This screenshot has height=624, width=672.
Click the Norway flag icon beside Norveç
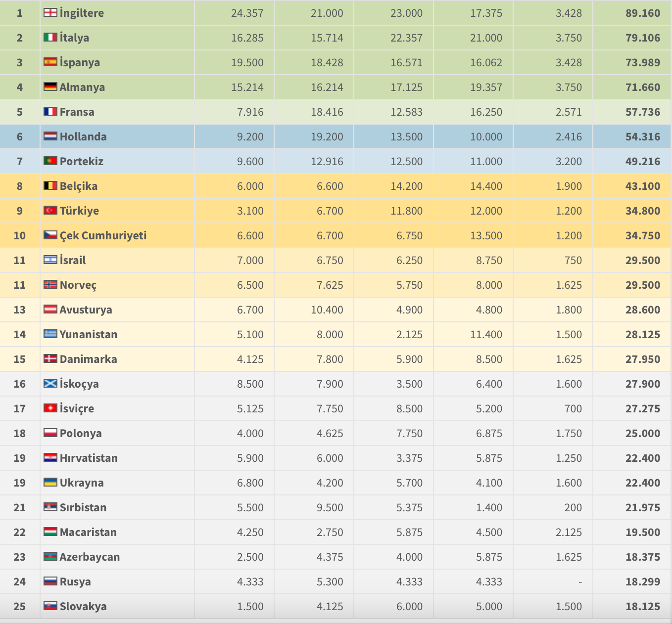50,284
